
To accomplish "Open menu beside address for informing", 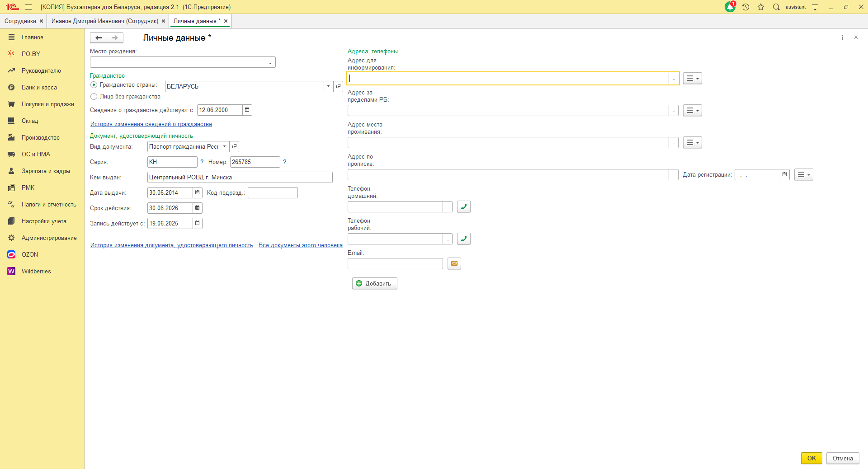I will coord(692,79).
